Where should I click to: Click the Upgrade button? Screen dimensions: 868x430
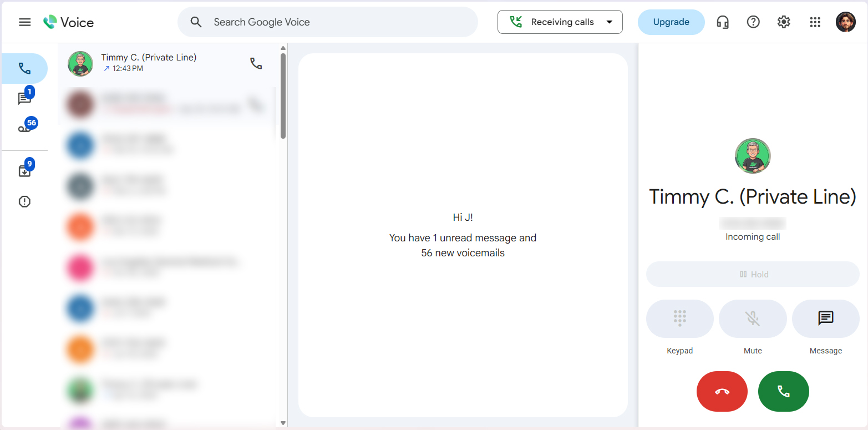click(671, 22)
